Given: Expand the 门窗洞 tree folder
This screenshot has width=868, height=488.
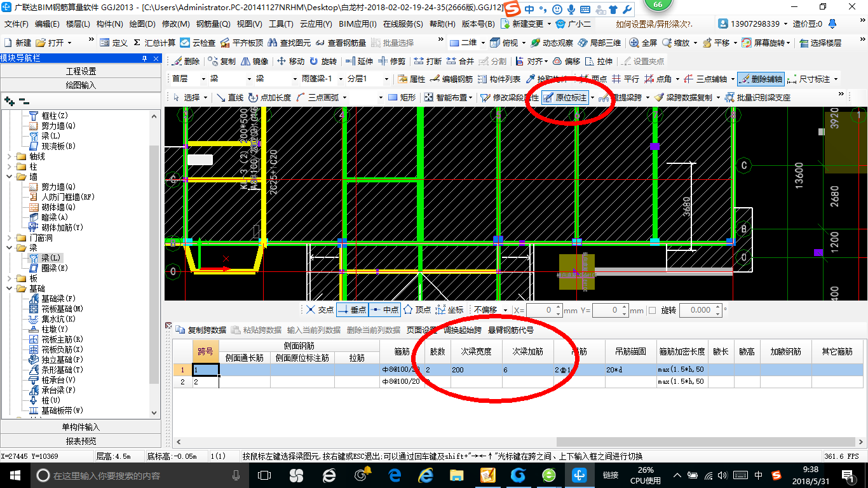Looking at the screenshot, I should [8, 238].
